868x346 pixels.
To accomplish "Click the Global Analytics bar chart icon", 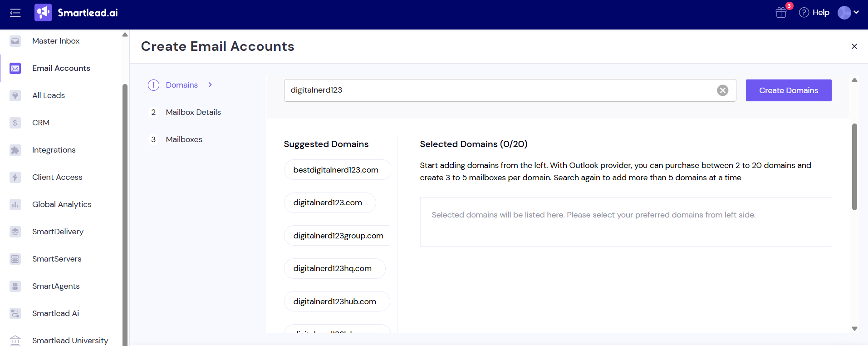I will tap(15, 204).
